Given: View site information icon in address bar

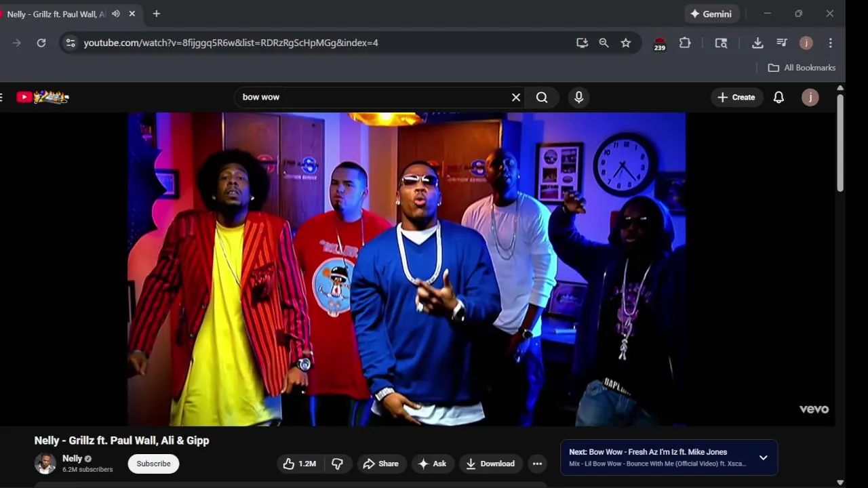Looking at the screenshot, I should click(71, 43).
